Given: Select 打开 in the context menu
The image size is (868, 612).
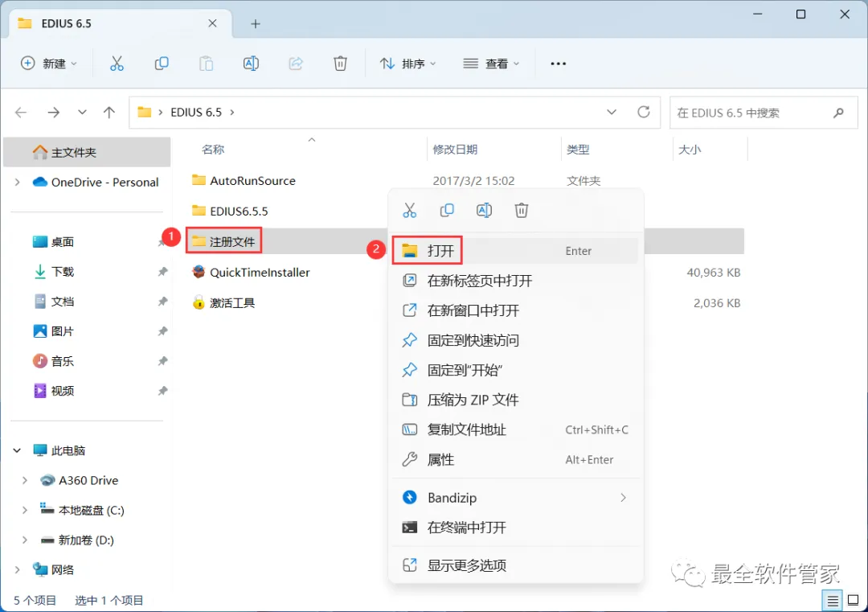Looking at the screenshot, I should 515,251.
